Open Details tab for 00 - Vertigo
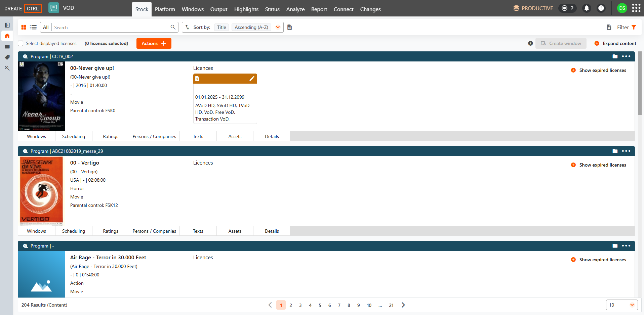644x315 pixels. 272,231
